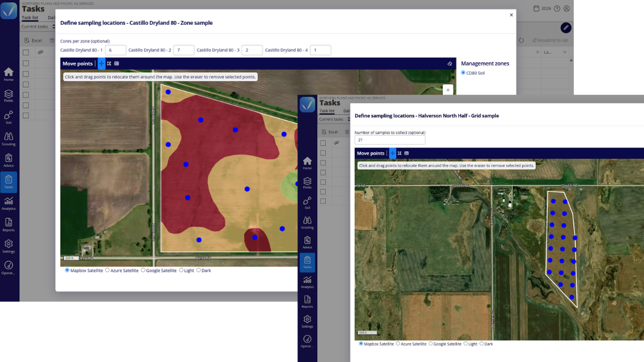Open the Current tasks dropdown in Halverson window
This screenshot has width=644, height=362.
334,119
